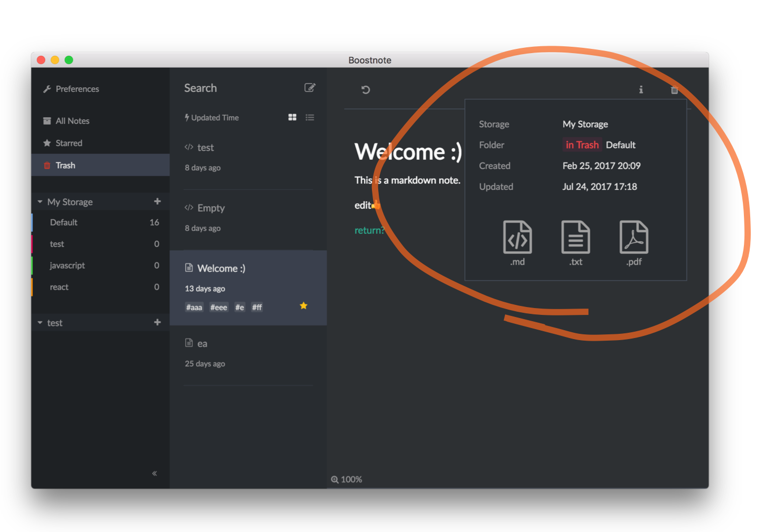Click the 25 days ago timestamp

[205, 364]
